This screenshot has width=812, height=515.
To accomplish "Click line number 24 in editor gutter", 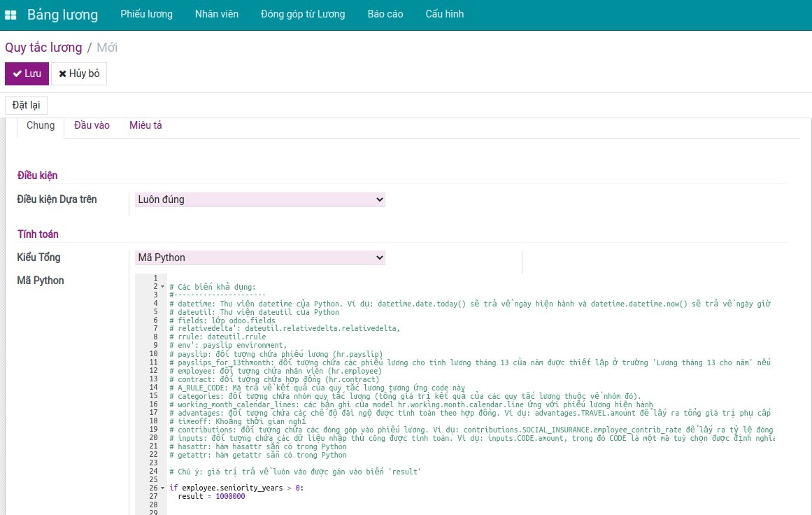I will click(153, 472).
